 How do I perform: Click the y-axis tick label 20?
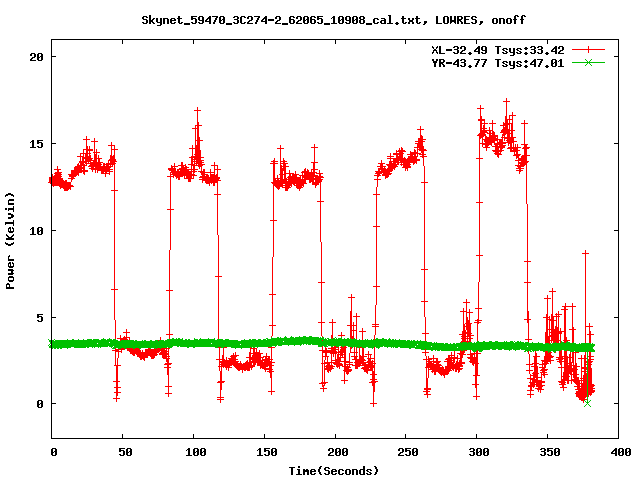(x=36, y=57)
